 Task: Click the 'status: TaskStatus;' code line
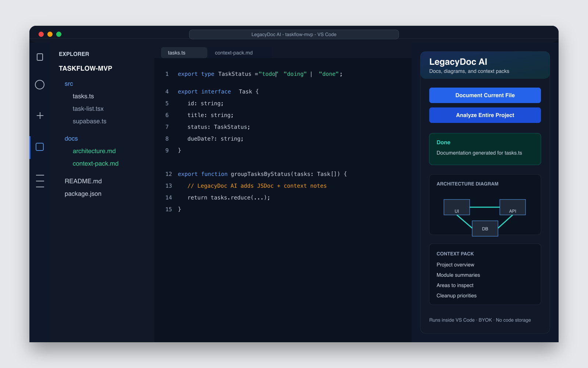[219, 127]
